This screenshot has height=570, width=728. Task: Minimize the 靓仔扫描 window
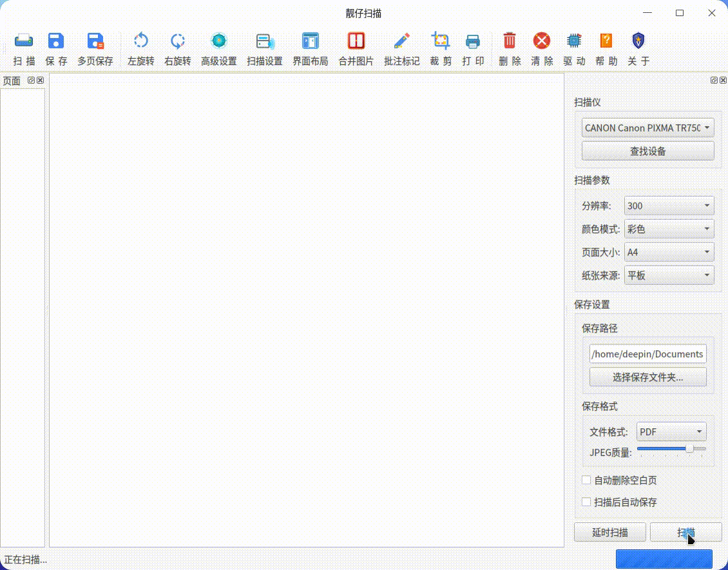coord(647,13)
